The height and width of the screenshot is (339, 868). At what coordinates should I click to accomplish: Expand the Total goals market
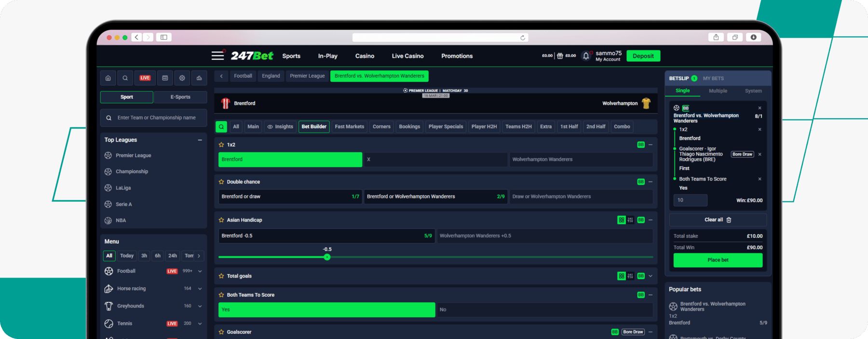(651, 276)
